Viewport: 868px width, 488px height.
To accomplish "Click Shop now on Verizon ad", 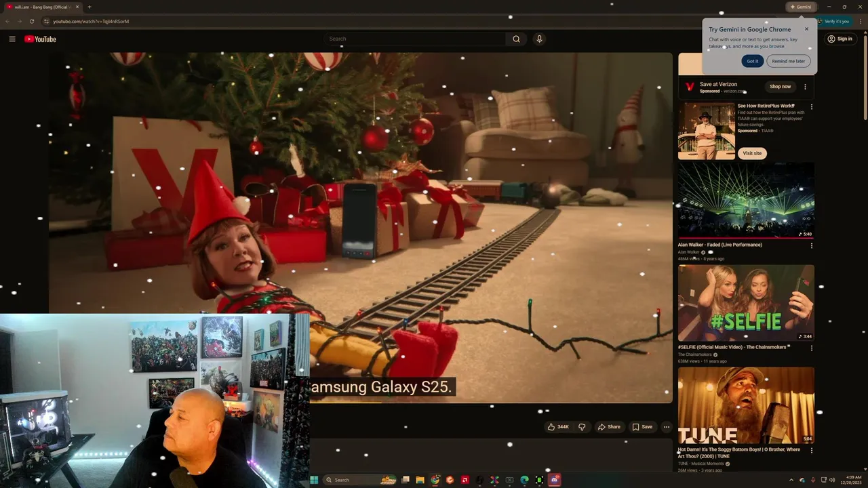I will pyautogui.click(x=780, y=87).
